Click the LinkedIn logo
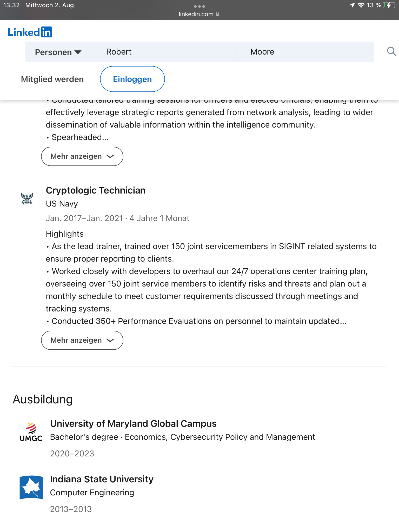 coord(30,32)
